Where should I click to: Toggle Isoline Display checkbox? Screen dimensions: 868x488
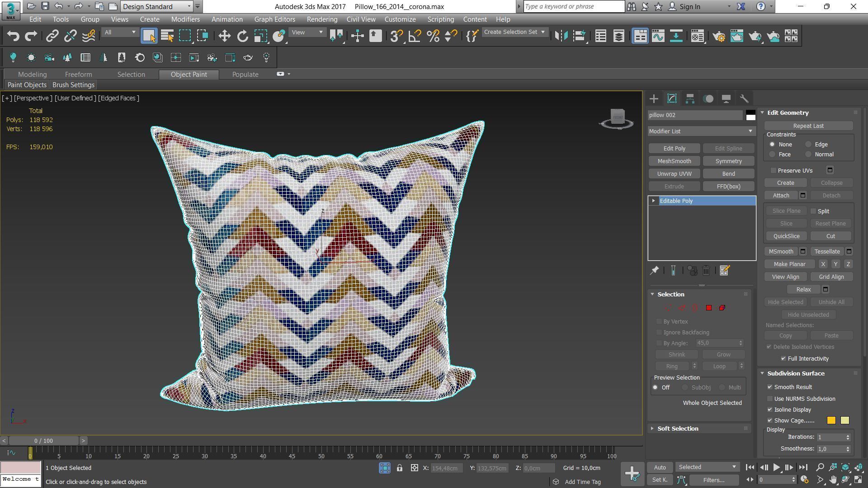(x=770, y=410)
